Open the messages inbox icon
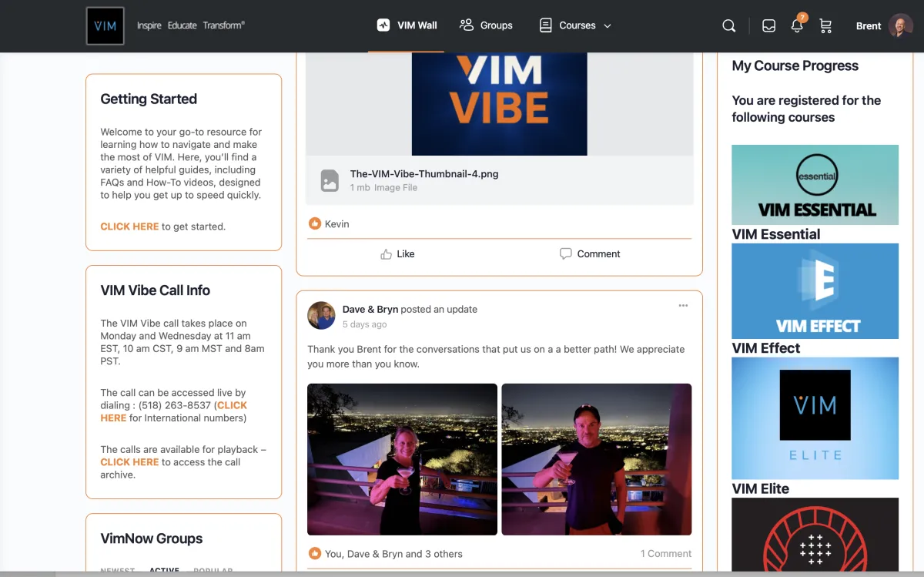 pyautogui.click(x=768, y=25)
